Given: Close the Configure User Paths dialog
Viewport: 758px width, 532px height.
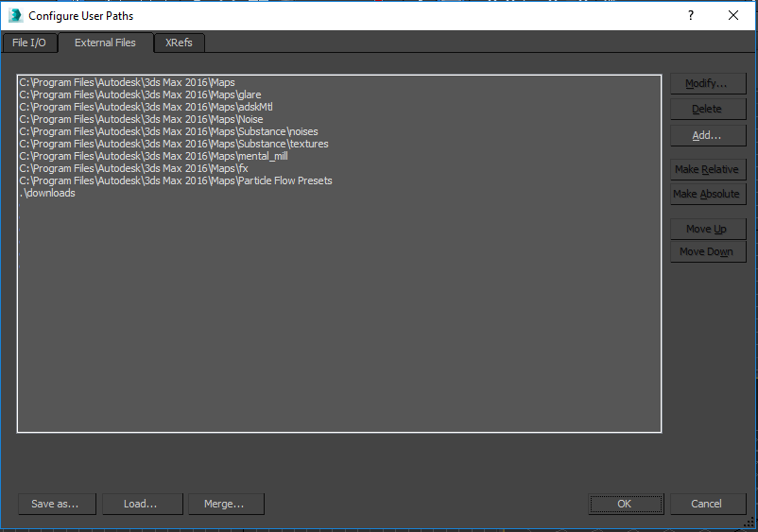Looking at the screenshot, I should click(733, 15).
